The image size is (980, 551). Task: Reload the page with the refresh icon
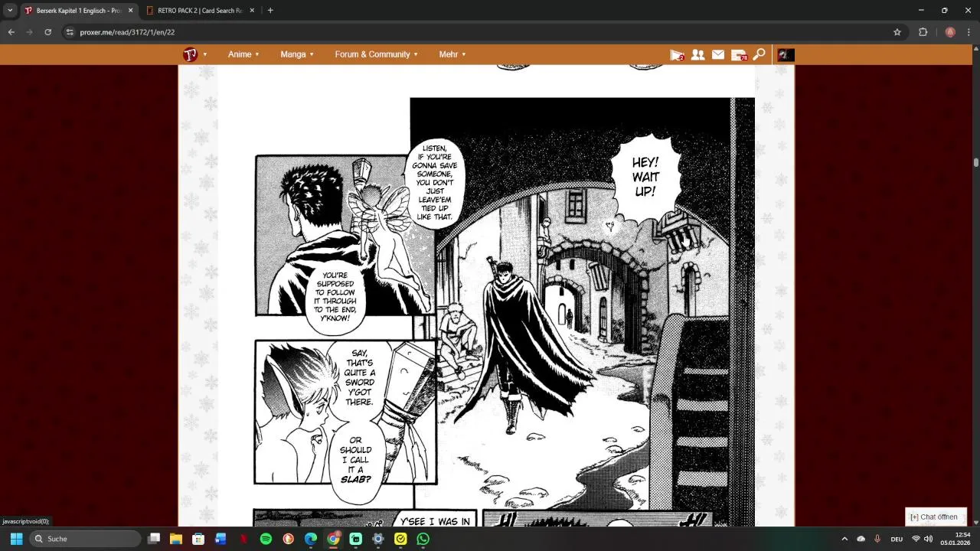coord(48,32)
